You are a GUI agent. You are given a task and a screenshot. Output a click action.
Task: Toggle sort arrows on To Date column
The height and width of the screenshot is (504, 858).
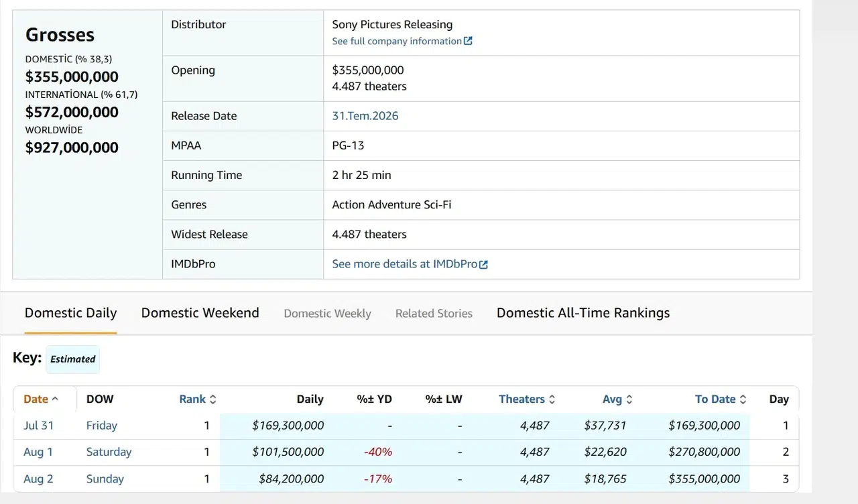point(742,399)
